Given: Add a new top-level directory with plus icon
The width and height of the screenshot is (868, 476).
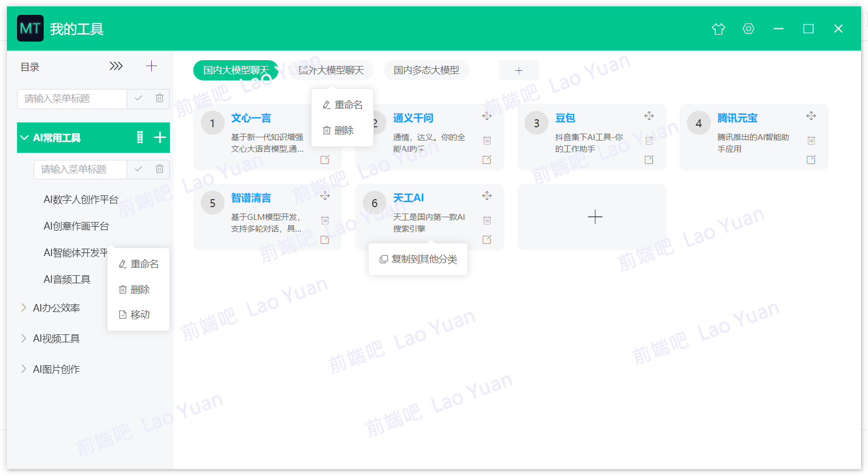Looking at the screenshot, I should 151,66.
